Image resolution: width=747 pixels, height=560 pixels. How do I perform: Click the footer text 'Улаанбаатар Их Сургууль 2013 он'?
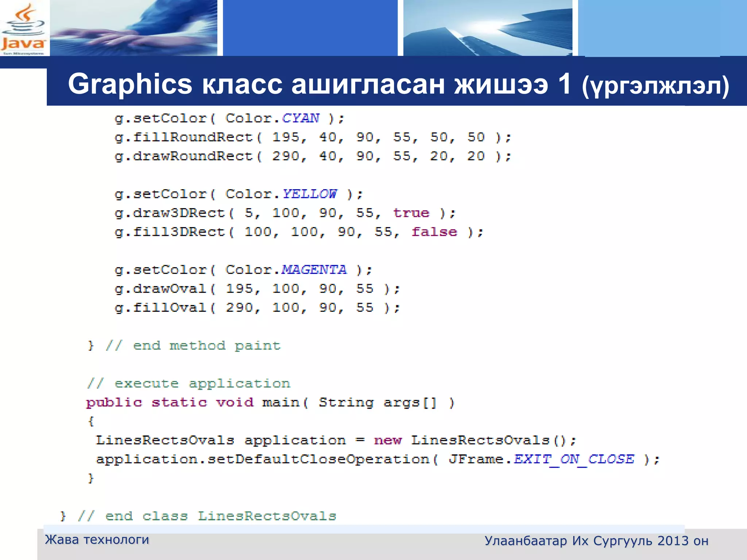pos(596,541)
